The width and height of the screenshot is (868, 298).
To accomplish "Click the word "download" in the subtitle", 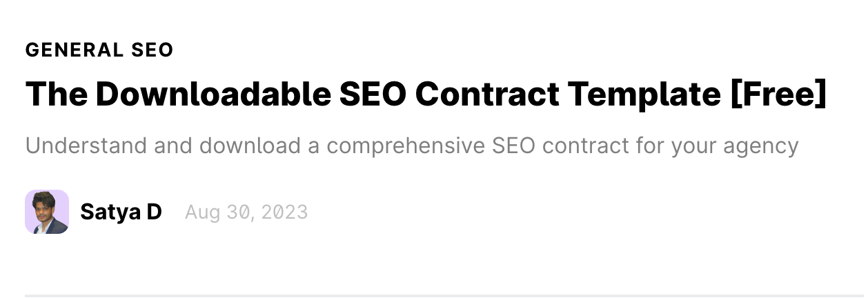I will pyautogui.click(x=250, y=146).
